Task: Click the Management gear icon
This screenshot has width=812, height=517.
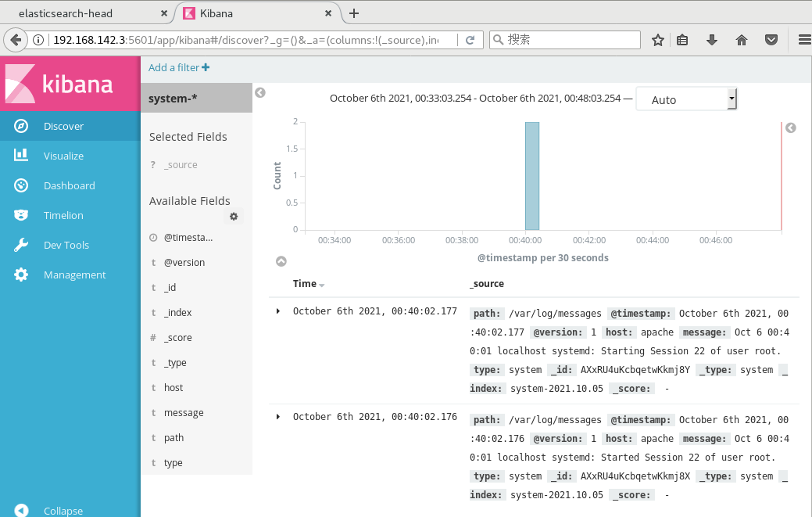Action: click(21, 275)
